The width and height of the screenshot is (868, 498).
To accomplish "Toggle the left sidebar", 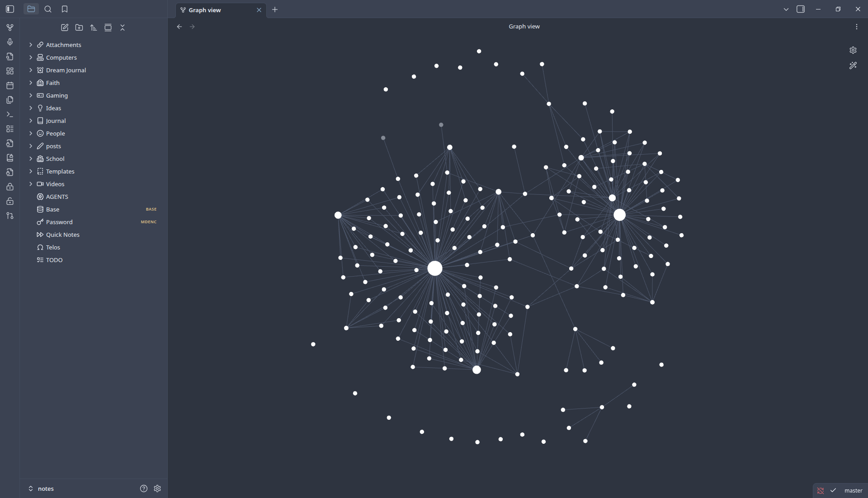I will pos(10,9).
